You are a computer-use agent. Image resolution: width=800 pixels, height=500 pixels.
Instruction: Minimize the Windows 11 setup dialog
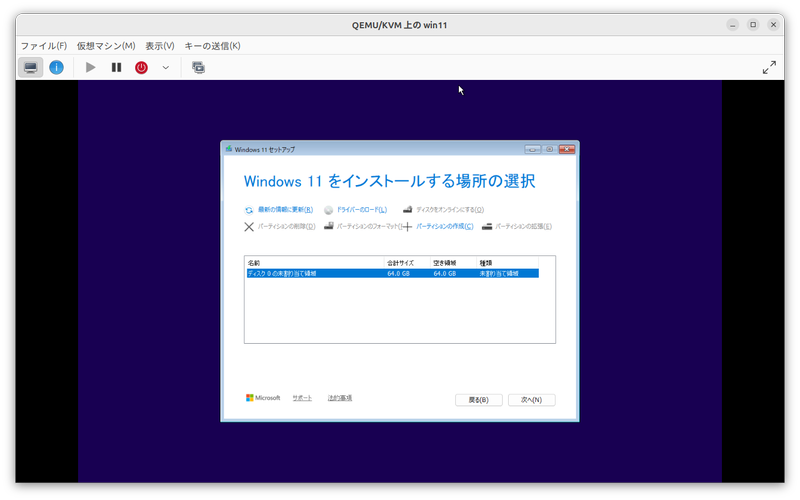tap(533, 149)
